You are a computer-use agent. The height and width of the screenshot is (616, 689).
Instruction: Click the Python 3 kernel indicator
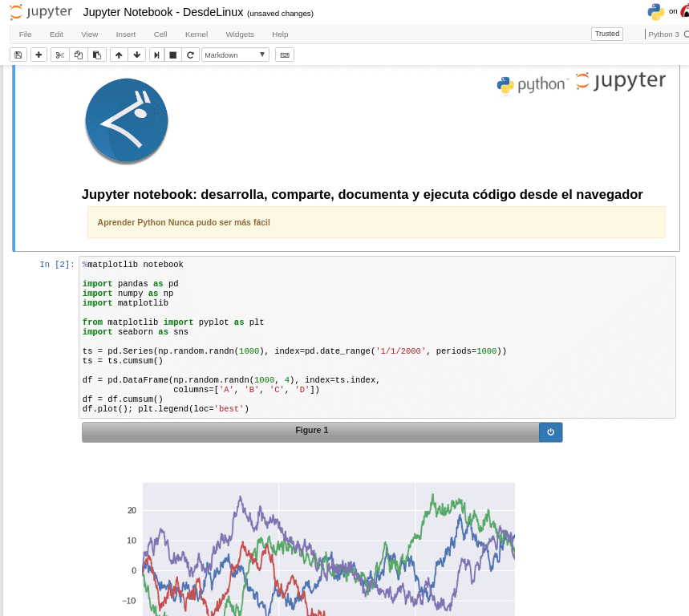click(666, 34)
